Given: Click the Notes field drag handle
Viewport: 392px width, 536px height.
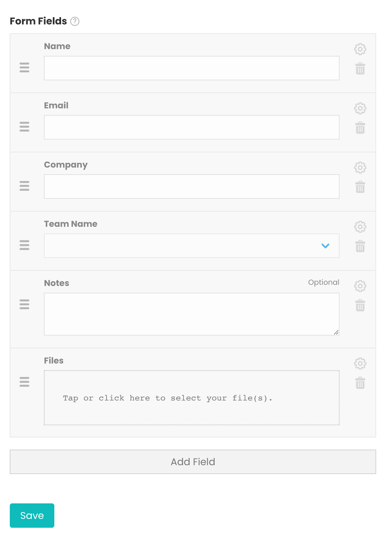Looking at the screenshot, I should 24,304.
